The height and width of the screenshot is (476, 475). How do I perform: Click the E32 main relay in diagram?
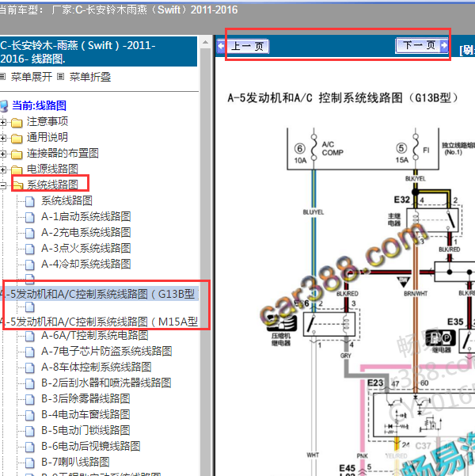432,220
